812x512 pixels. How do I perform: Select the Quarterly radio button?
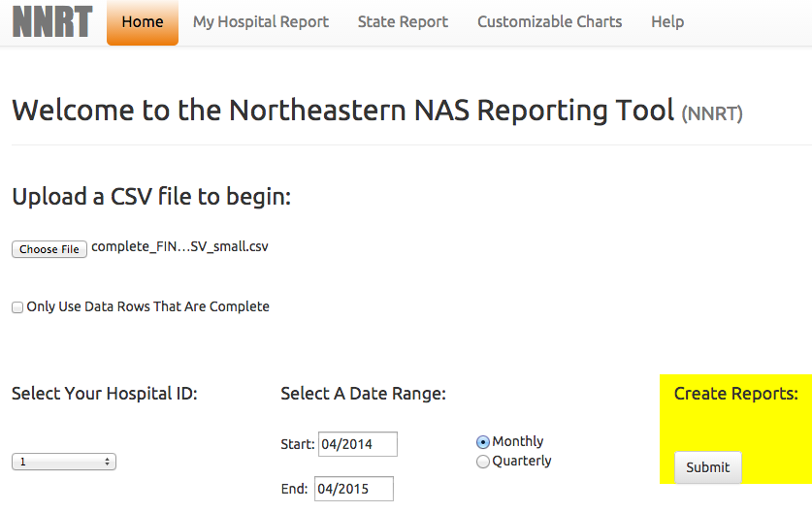pyautogui.click(x=483, y=462)
